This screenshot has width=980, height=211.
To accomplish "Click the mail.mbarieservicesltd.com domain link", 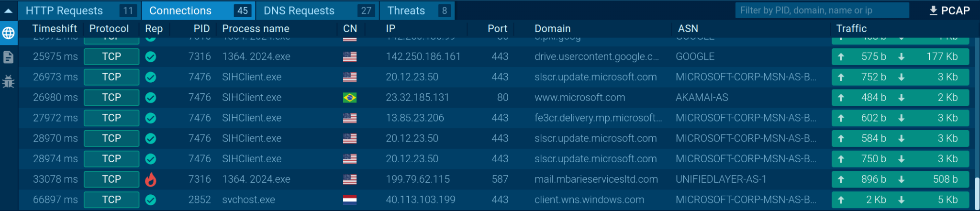I will (596, 179).
